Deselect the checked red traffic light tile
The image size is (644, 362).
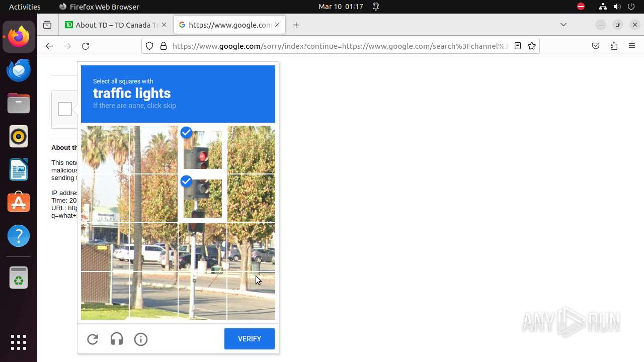[x=202, y=150]
